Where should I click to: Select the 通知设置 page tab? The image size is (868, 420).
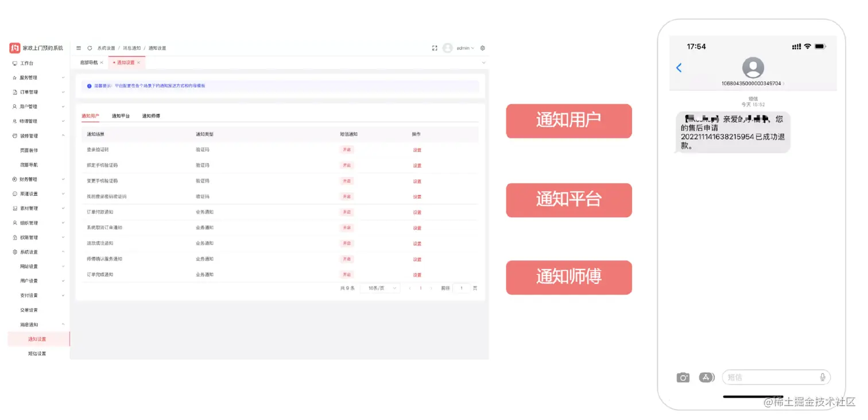pyautogui.click(x=126, y=63)
